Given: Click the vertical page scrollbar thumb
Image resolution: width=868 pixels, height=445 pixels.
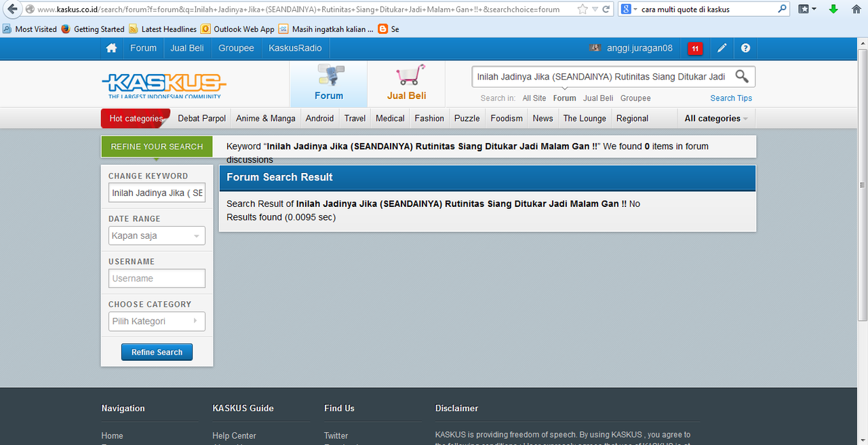Looking at the screenshot, I should pos(863,185).
